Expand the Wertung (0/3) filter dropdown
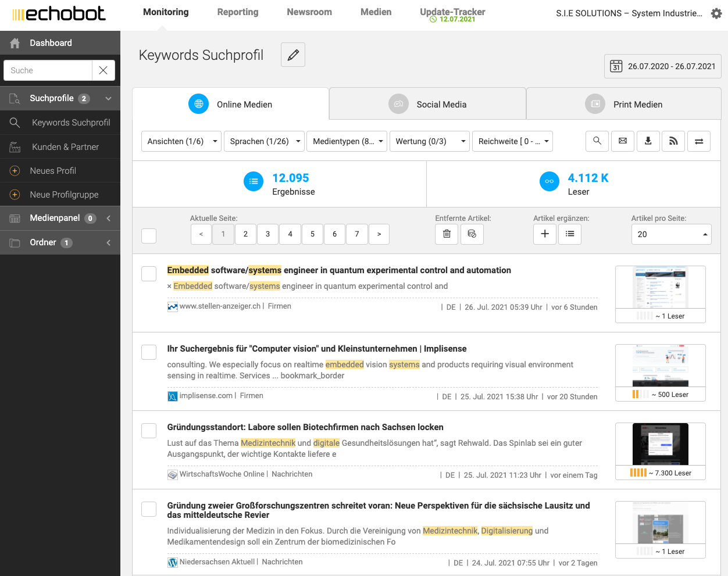 pos(430,141)
